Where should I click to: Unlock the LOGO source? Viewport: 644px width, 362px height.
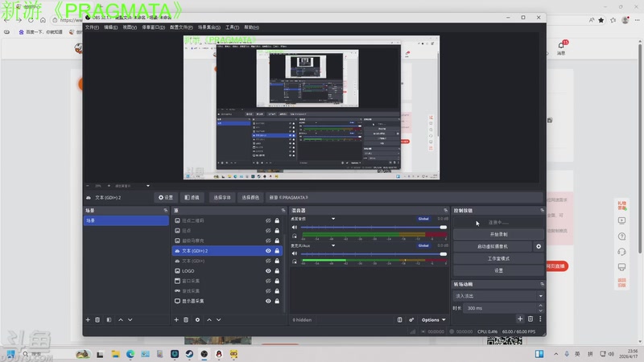pyautogui.click(x=277, y=271)
